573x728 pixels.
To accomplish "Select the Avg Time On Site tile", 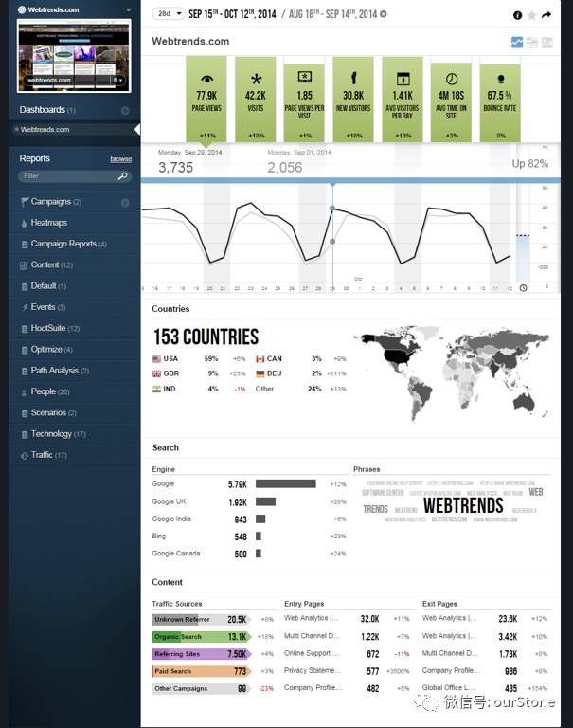I will (x=451, y=103).
